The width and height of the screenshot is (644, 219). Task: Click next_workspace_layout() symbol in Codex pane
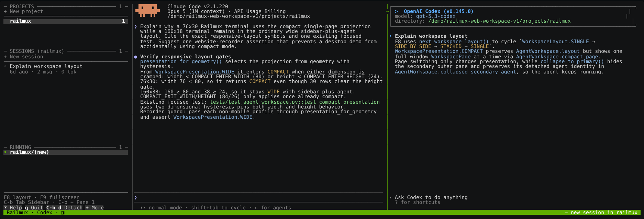[454, 42]
